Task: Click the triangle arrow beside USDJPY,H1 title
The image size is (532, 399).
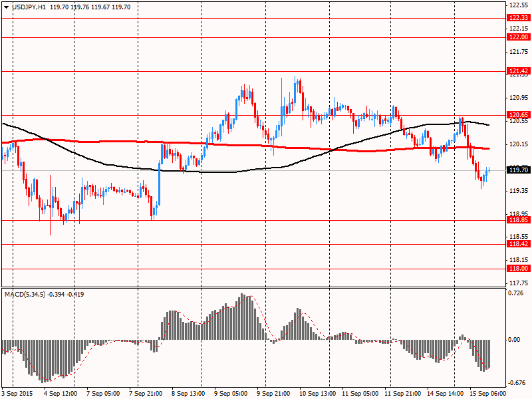Action: pyautogui.click(x=5, y=6)
